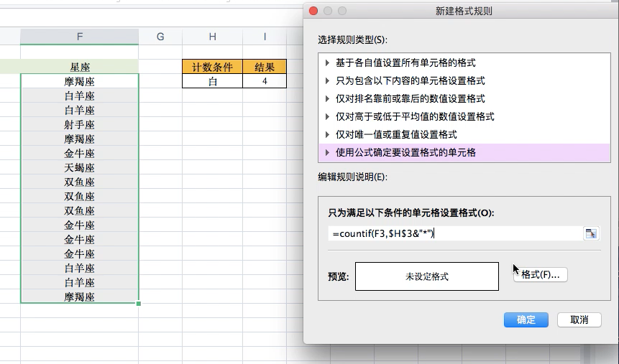Click the last 摩羯座 cell in column F
Image resolution: width=619 pixels, height=364 pixels.
click(x=79, y=297)
